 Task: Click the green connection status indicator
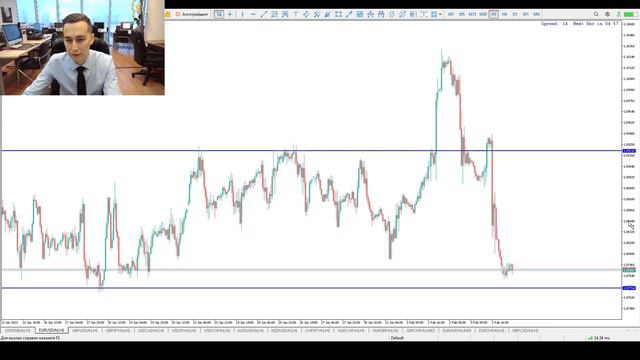(630, 14)
